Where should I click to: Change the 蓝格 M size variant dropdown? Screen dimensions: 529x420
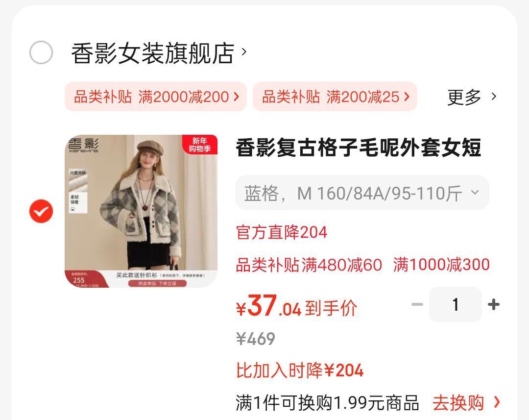pyautogui.click(x=362, y=193)
